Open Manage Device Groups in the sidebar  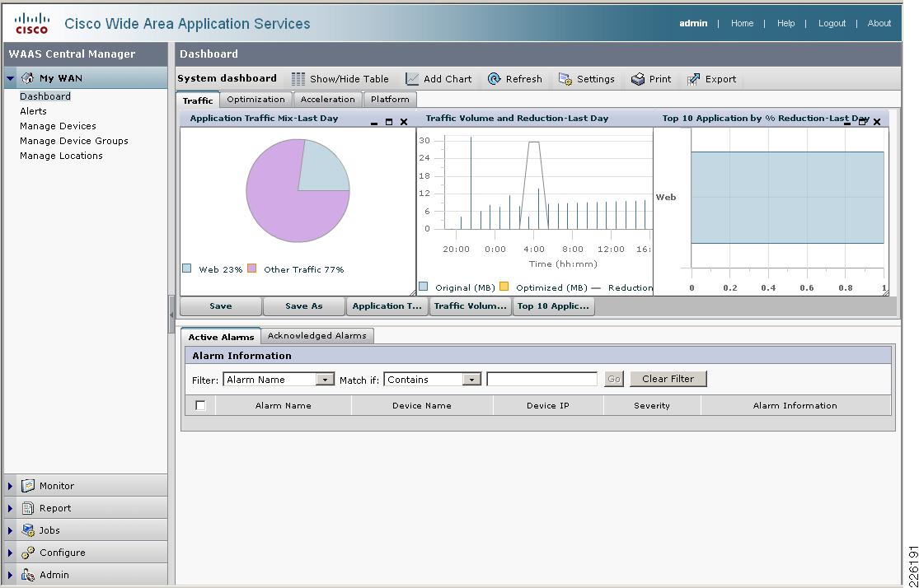74,141
